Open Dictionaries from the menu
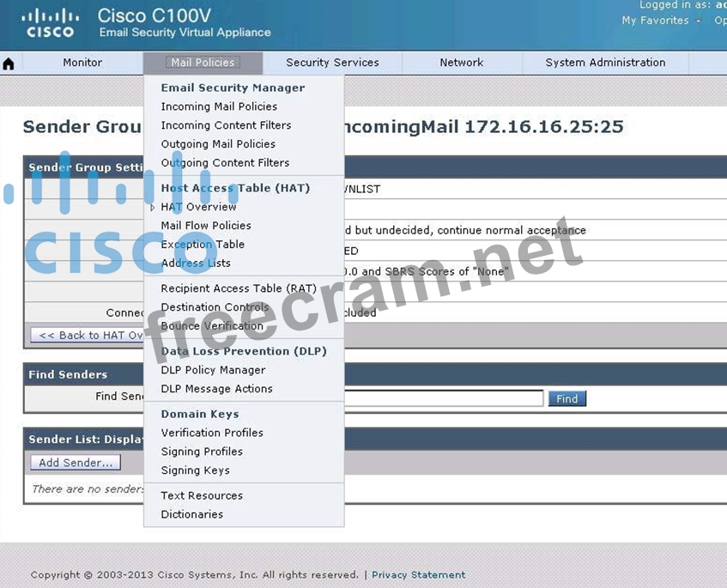Image resolution: width=727 pixels, height=588 pixels. tap(191, 514)
